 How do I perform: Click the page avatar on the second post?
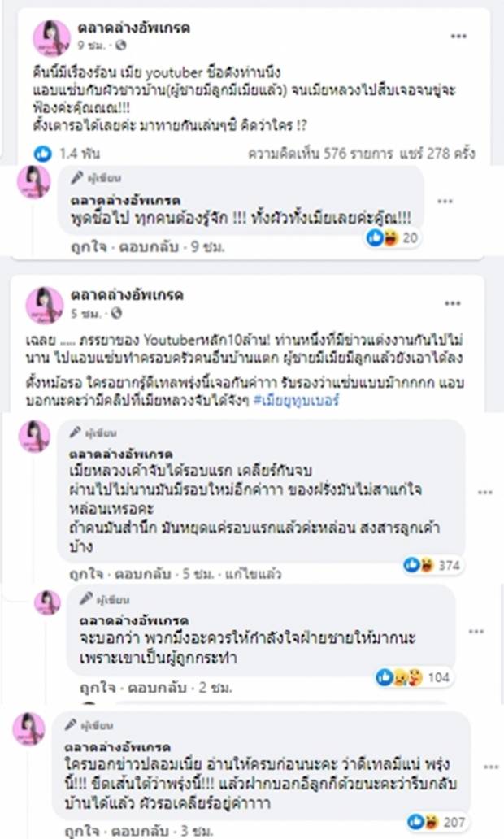click(44, 306)
